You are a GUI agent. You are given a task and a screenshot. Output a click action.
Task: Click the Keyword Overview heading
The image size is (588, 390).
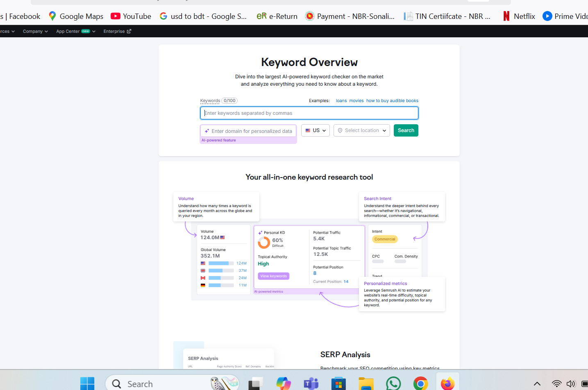309,62
